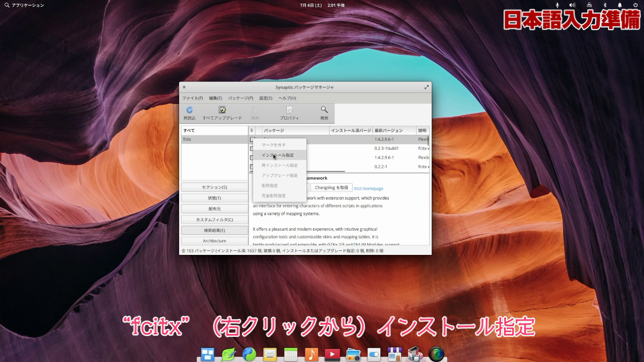
Task: Click the version cell 0.2.2-1
Action: (x=380, y=166)
